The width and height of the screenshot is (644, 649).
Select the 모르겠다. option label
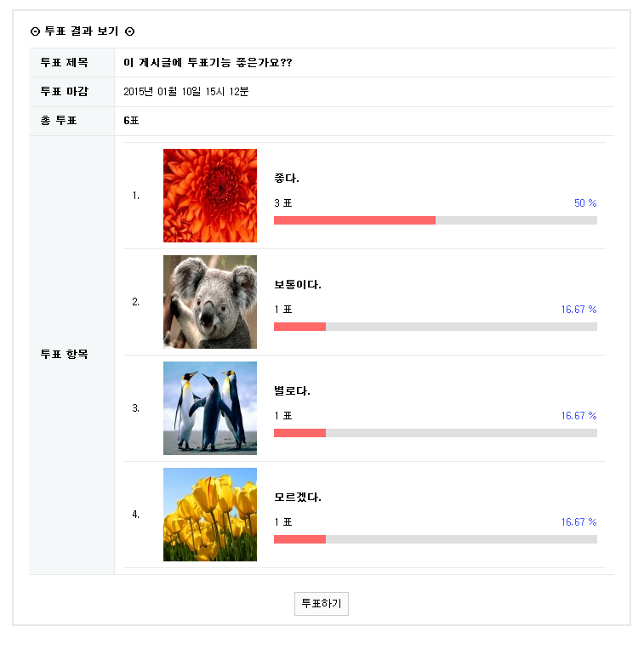coord(298,498)
